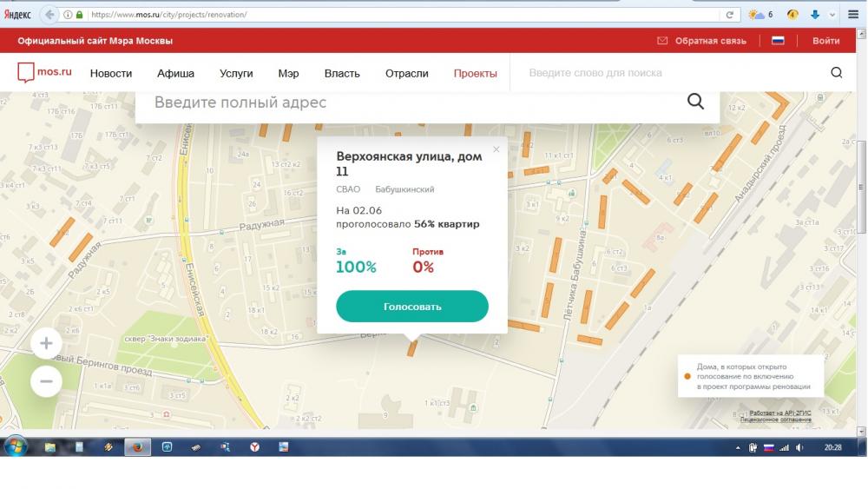Open the Windows Start button
Screen dimensions: 868x489
pos(16,446)
